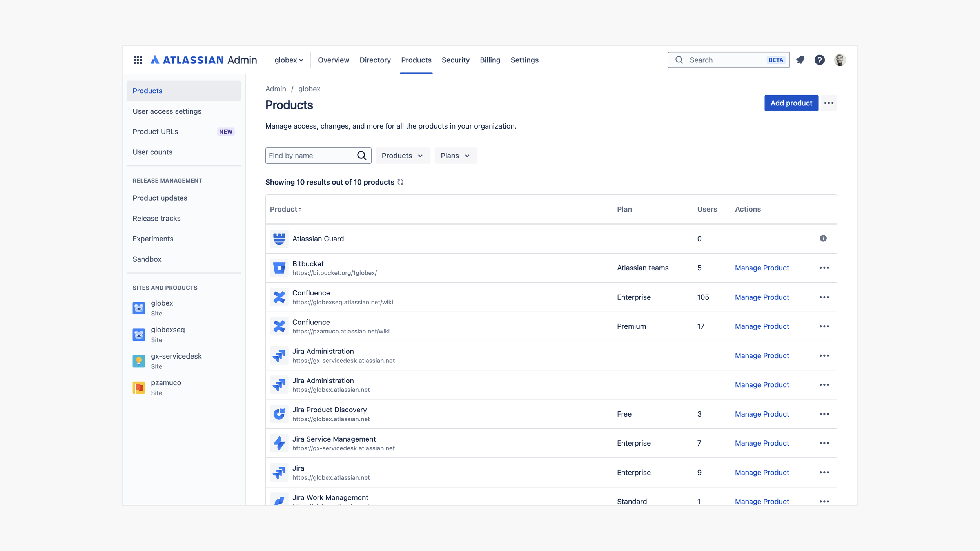This screenshot has height=551, width=980.
Task: Open User access settings in sidebar
Action: point(167,111)
